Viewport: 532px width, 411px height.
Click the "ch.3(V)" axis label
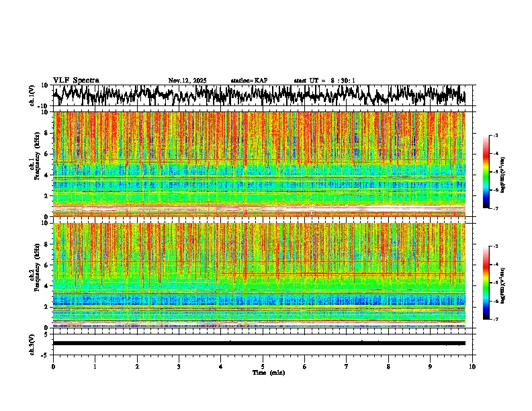pyautogui.click(x=32, y=345)
